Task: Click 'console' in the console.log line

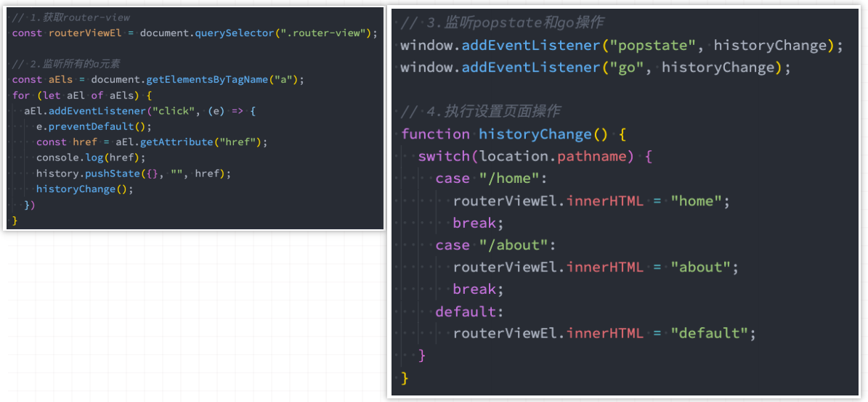Action: coord(57,157)
